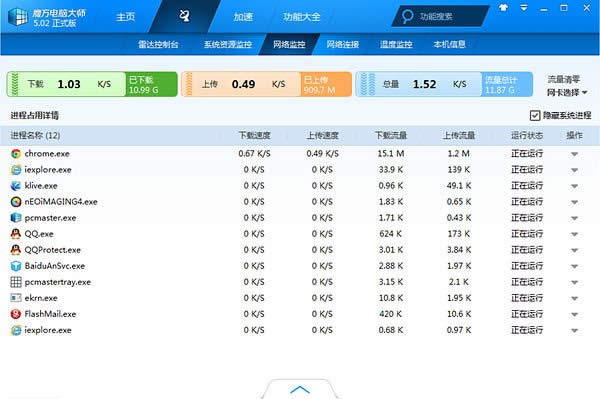Select the 网络监控 subtab
This screenshot has height=399, width=600.
289,44
